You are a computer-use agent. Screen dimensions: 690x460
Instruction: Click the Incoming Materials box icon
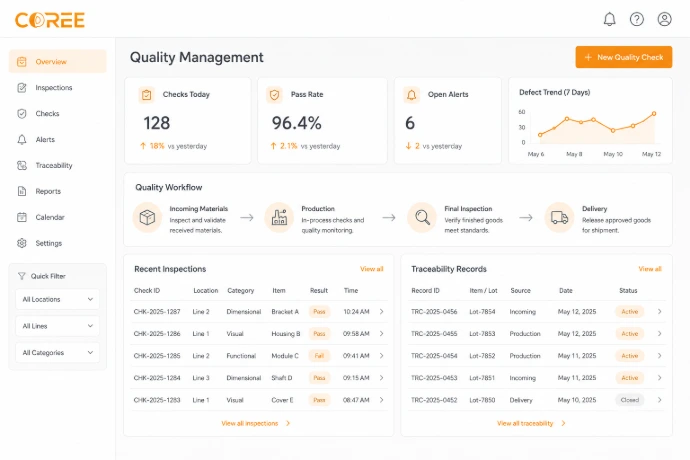pos(147,217)
